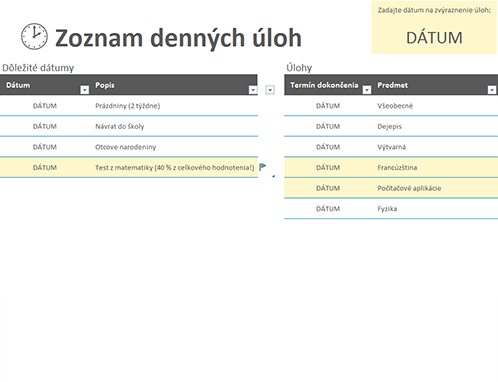Select the 'Návrat do školy' cell

120,126
